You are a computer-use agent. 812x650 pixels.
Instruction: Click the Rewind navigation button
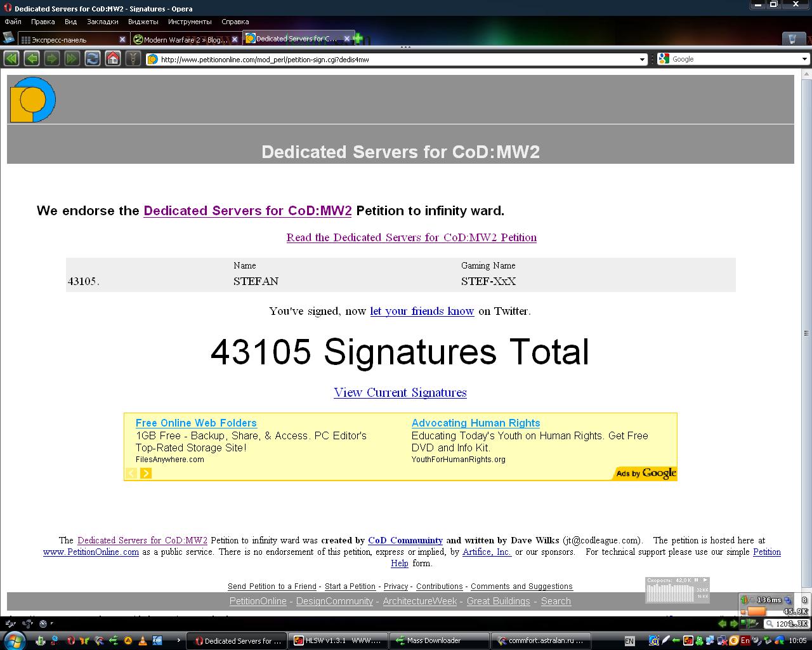click(11, 59)
